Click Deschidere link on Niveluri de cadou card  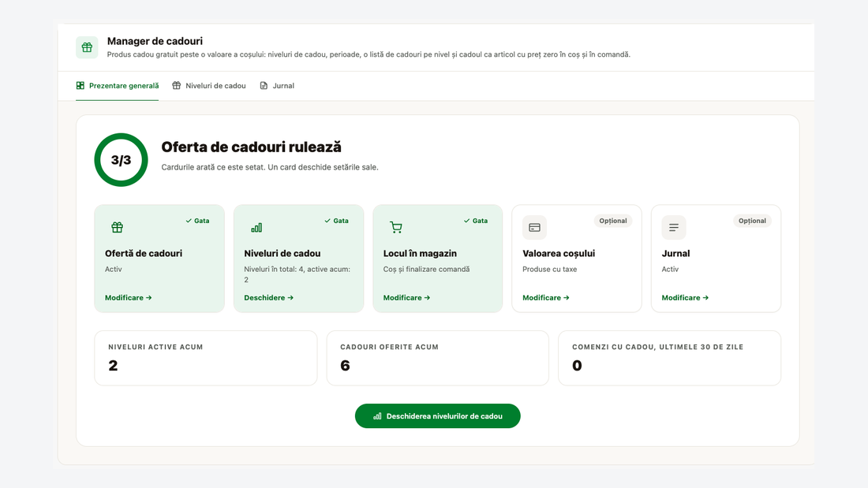(x=269, y=298)
